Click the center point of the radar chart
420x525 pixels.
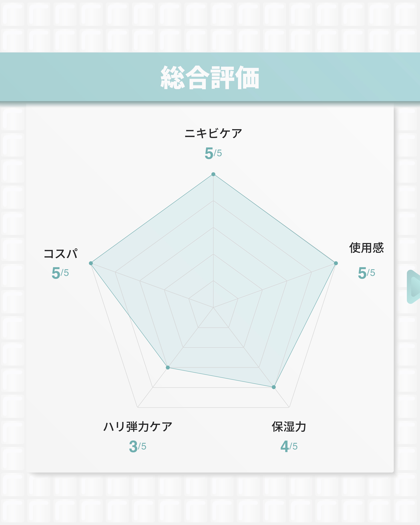tap(213, 308)
